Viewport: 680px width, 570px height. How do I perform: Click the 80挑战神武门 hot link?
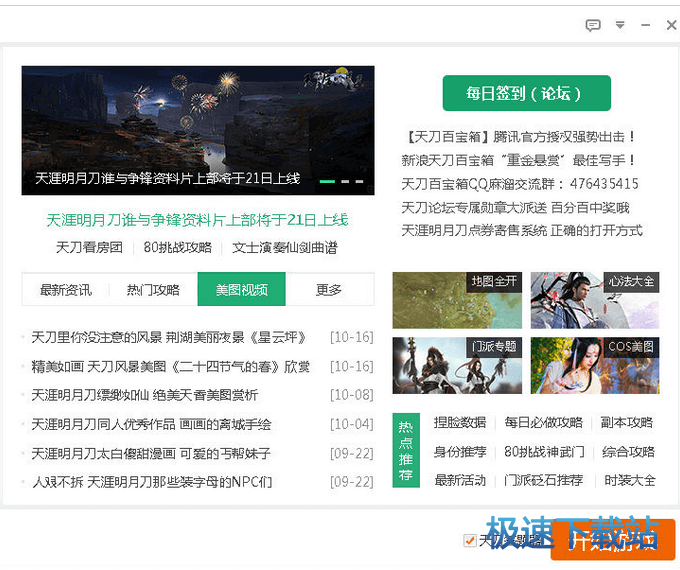(544, 452)
